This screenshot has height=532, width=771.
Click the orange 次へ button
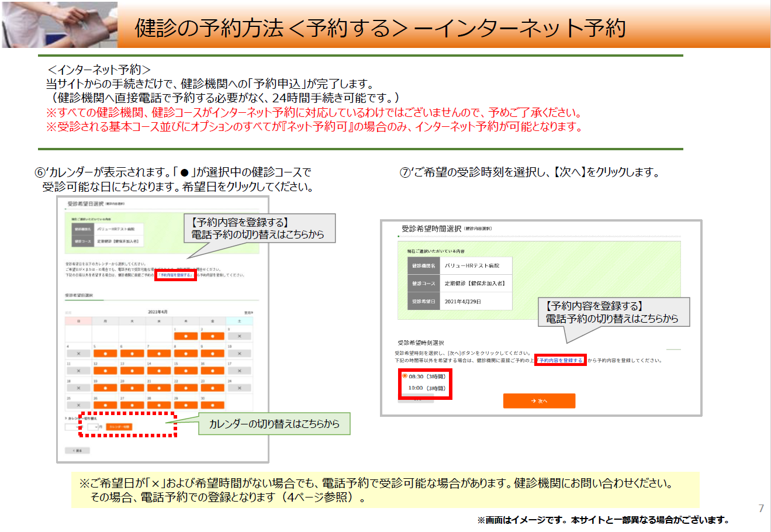[539, 401]
